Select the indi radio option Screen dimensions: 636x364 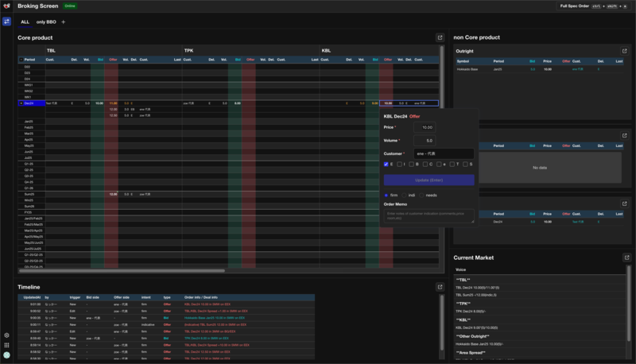click(404, 196)
